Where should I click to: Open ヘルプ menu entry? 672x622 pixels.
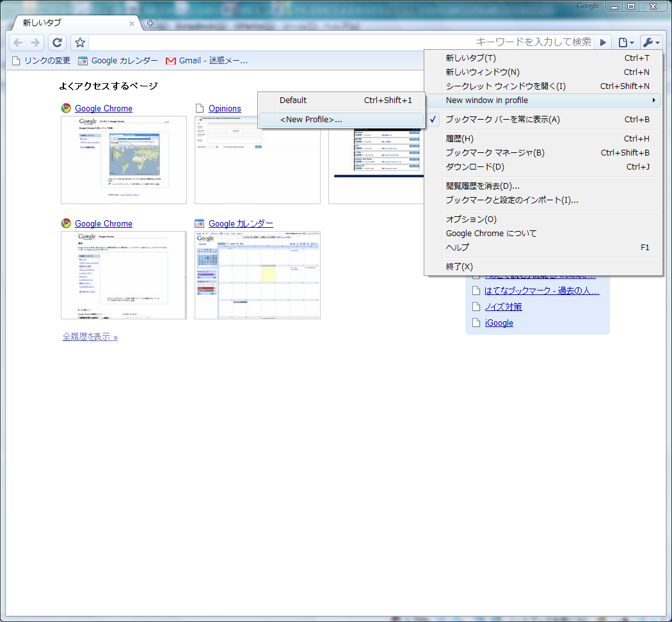(x=543, y=248)
